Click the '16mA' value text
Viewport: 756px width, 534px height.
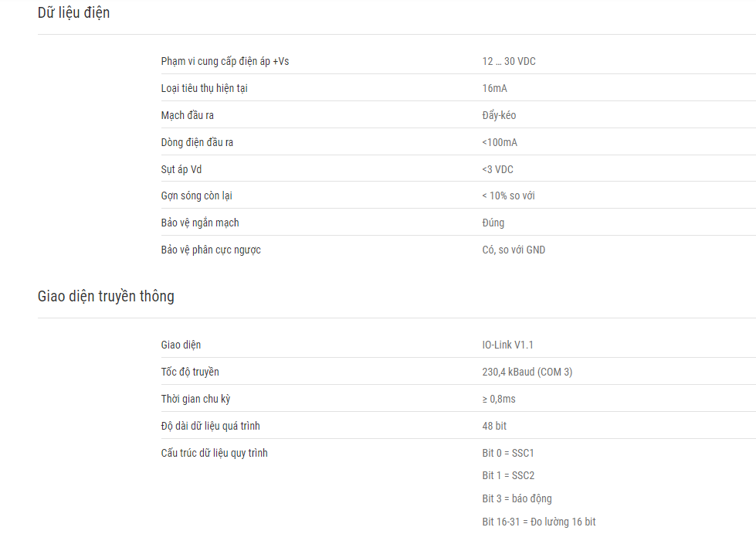pyautogui.click(x=494, y=88)
